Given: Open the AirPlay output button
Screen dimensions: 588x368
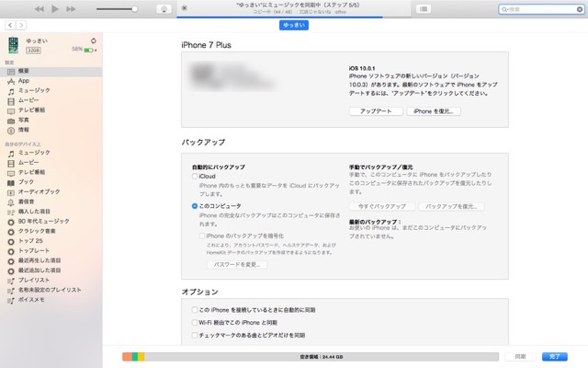Looking at the screenshot, I should click(x=164, y=9).
